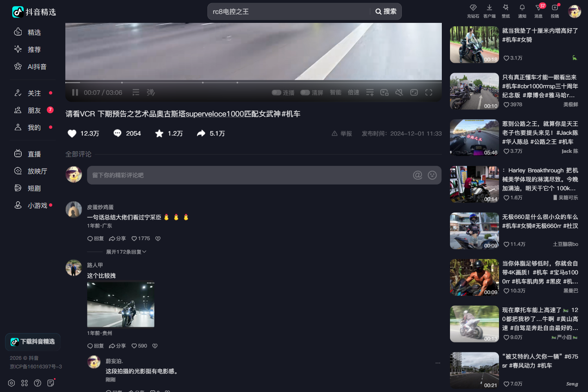The width and height of the screenshot is (588, 392).
Task: Enter fullscreen mode in the player
Action: pyautogui.click(x=429, y=93)
